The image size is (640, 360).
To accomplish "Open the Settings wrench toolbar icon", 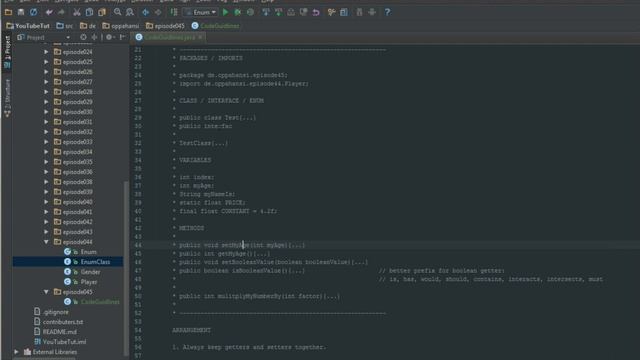I will click(x=331, y=12).
